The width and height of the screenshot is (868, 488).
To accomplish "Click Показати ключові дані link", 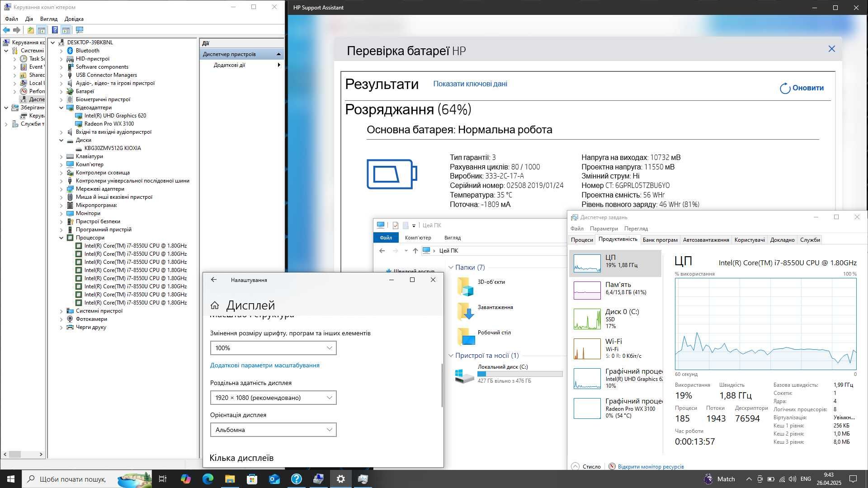I will (470, 84).
